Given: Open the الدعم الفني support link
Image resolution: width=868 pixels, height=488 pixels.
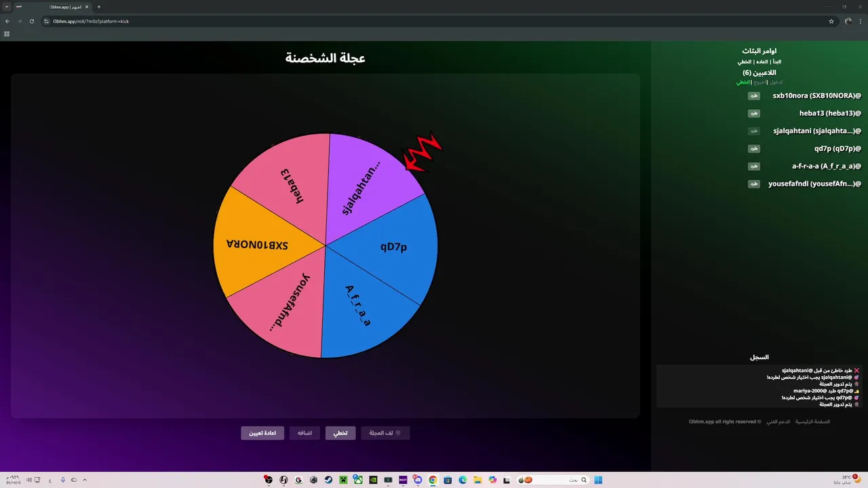Looking at the screenshot, I should (x=778, y=422).
